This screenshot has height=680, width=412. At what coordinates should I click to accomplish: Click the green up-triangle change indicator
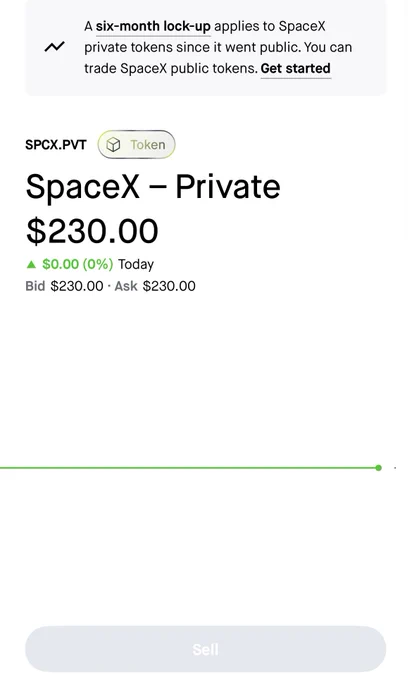[31, 264]
